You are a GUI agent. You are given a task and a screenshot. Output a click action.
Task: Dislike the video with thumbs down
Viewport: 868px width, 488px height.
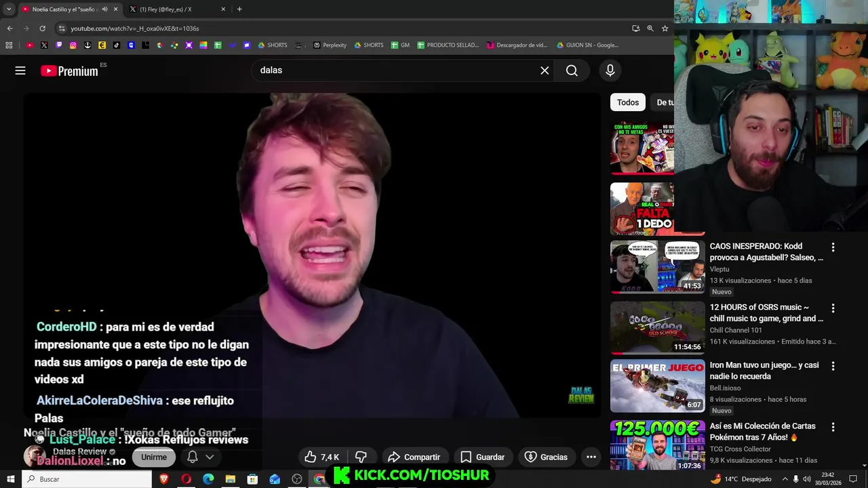pyautogui.click(x=361, y=457)
